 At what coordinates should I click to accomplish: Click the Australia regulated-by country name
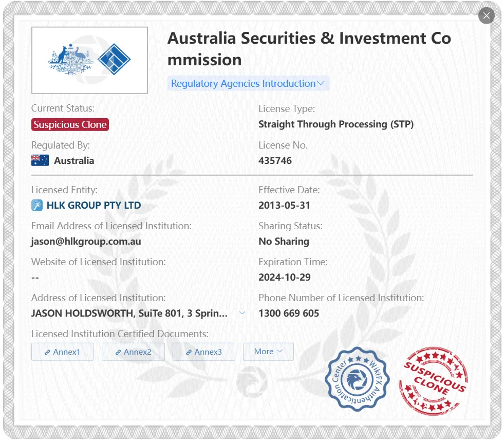pos(74,160)
